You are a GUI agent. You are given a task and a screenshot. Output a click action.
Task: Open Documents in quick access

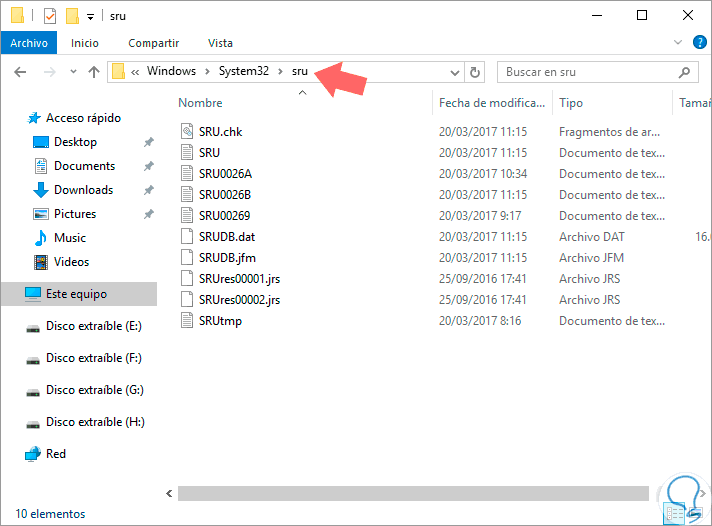pyautogui.click(x=84, y=166)
